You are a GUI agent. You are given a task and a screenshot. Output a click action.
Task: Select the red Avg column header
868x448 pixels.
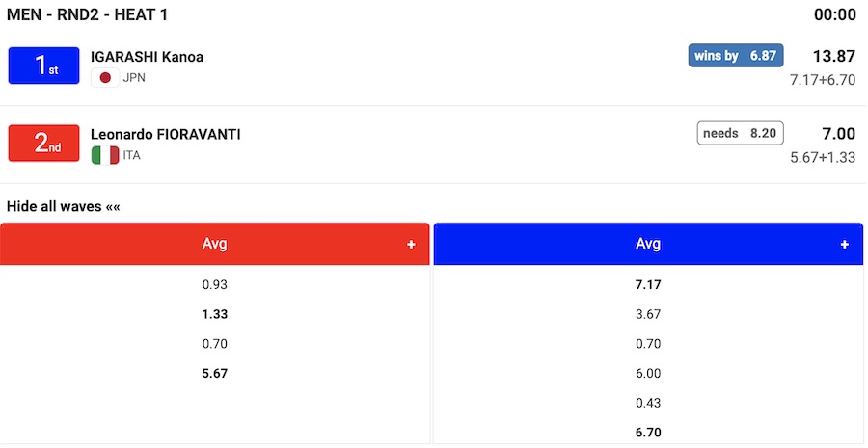214,245
